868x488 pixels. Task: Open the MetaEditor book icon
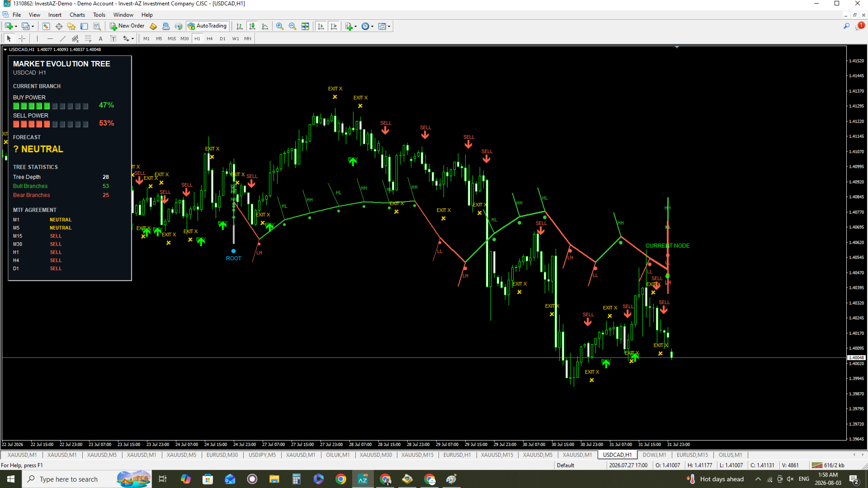(x=153, y=26)
